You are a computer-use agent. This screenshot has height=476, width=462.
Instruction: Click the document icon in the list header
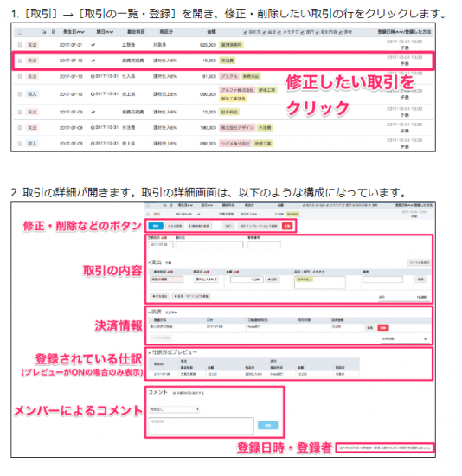(54, 32)
